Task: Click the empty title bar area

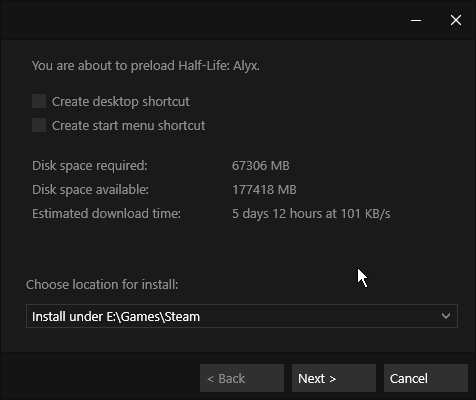Action: [x=200, y=20]
